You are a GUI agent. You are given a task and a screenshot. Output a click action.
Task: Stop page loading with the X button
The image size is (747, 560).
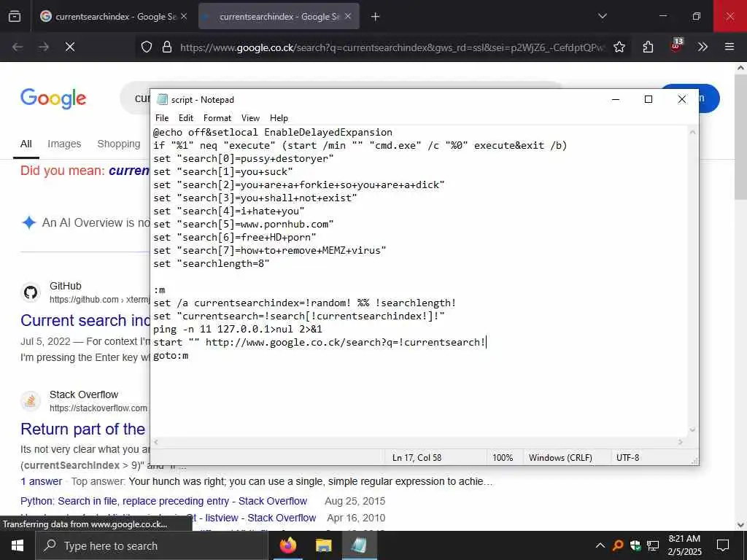click(x=70, y=47)
